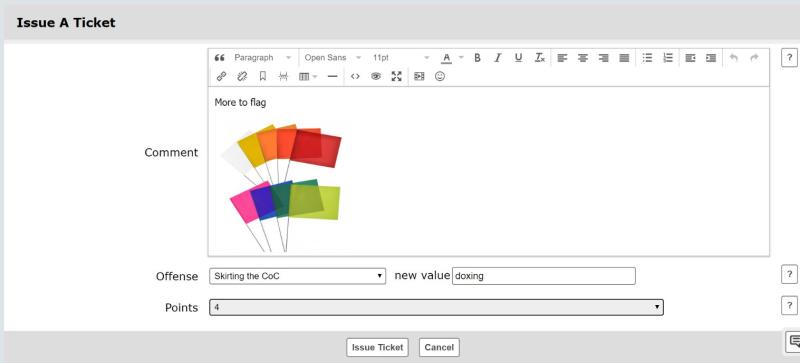The image size is (800, 363).
Task: Apply italic formatting in editor
Action: click(x=497, y=58)
